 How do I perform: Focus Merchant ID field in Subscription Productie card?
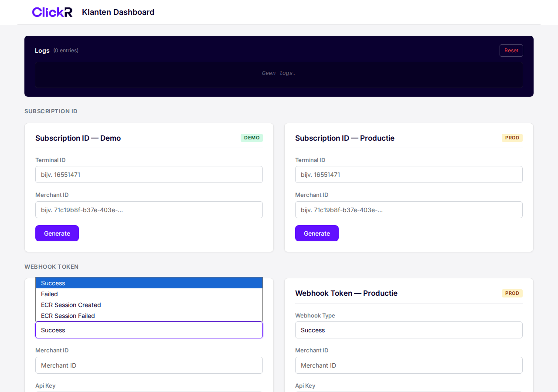click(x=409, y=210)
